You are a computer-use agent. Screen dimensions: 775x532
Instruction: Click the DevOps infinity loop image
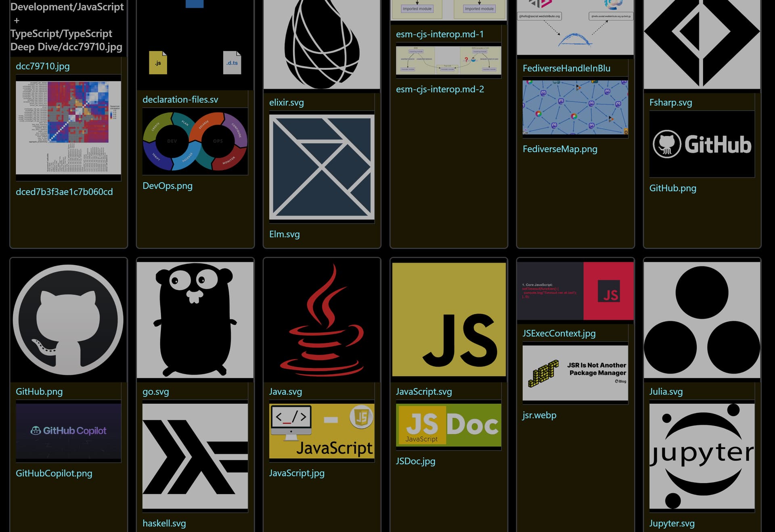(195, 141)
